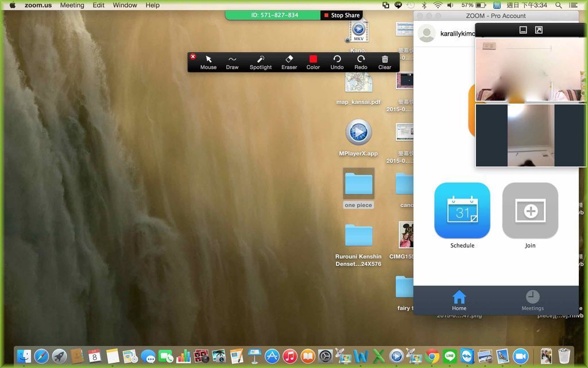The width and height of the screenshot is (588, 368).
Task: Open Microsoft Word from the Dock
Action: [x=361, y=356]
